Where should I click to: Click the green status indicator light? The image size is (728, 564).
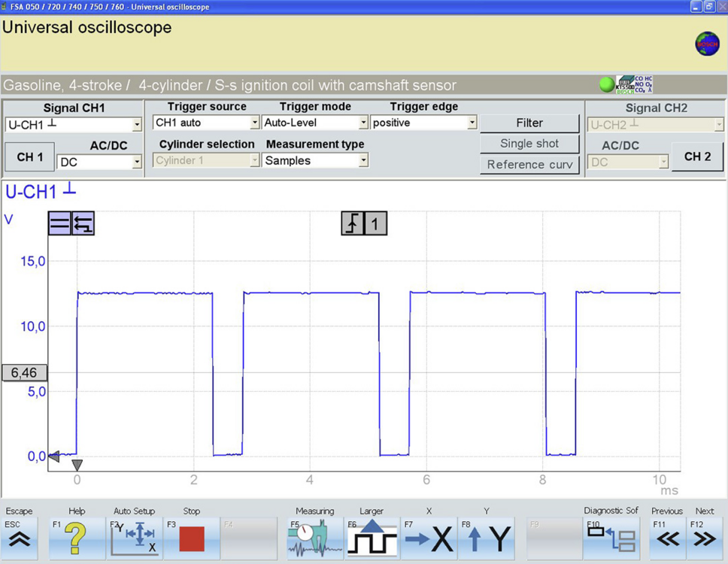(x=607, y=84)
